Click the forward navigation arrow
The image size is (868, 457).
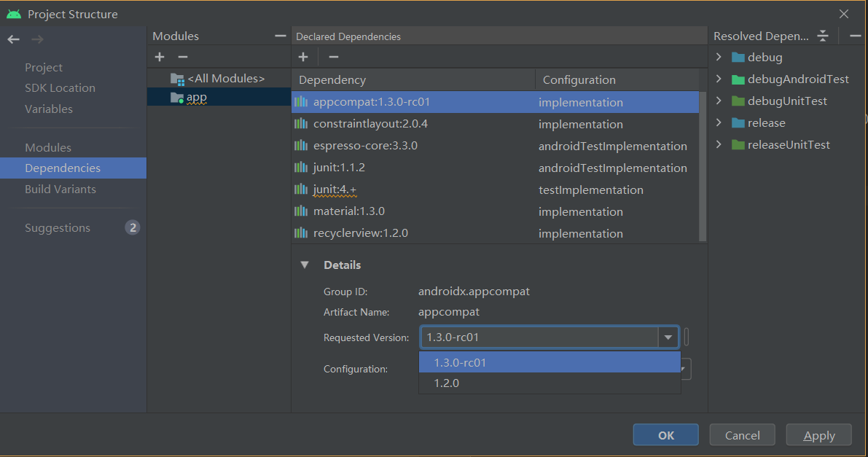(x=37, y=39)
